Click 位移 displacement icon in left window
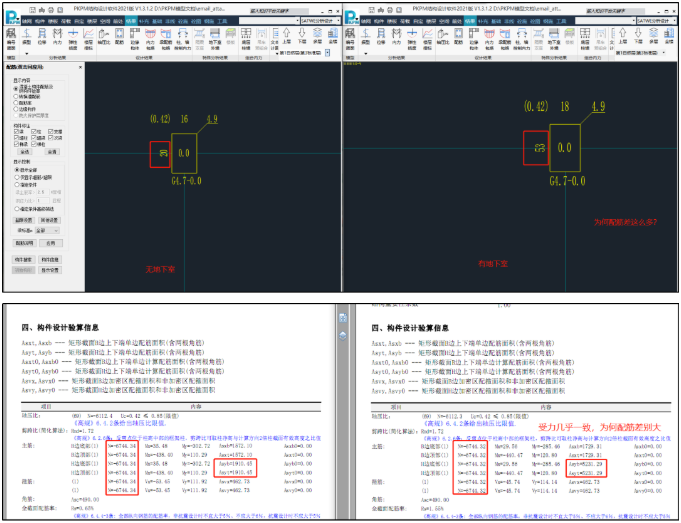This screenshot has width=681, height=523. (42, 36)
